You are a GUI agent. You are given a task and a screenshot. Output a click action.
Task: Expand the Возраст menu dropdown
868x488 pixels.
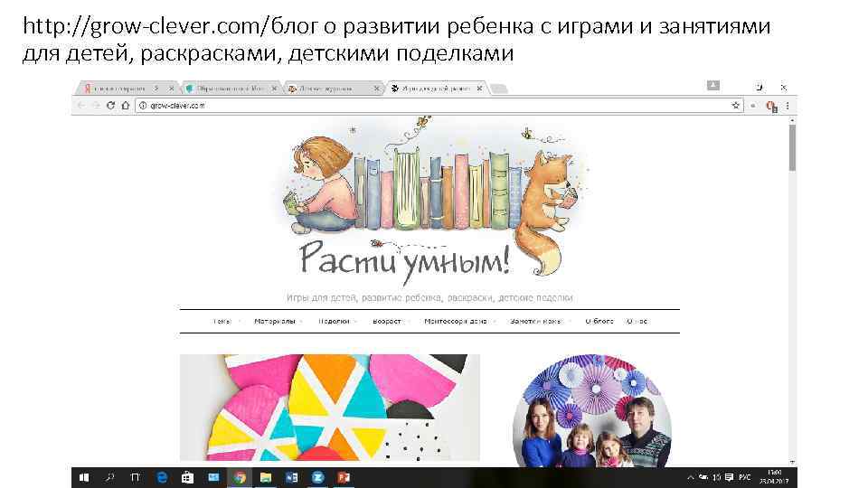391,321
